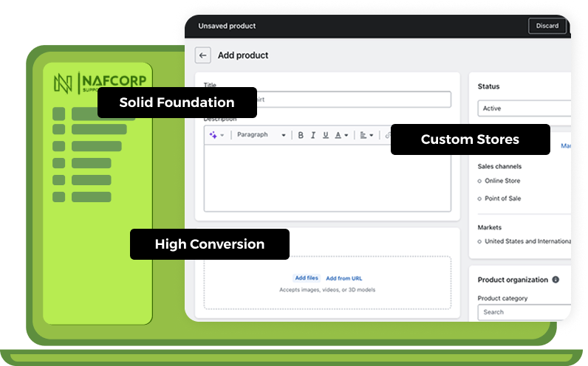Select United States and International market
Screen dimensions: 588x366
[x=526, y=241]
